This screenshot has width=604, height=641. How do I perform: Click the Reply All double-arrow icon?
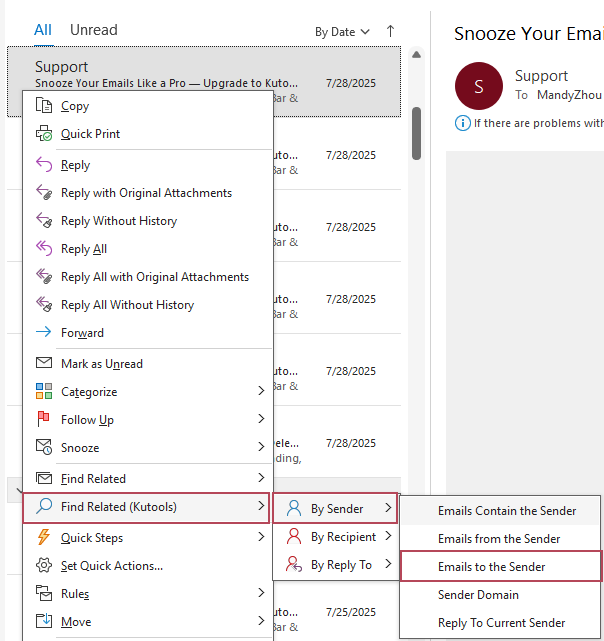point(44,248)
